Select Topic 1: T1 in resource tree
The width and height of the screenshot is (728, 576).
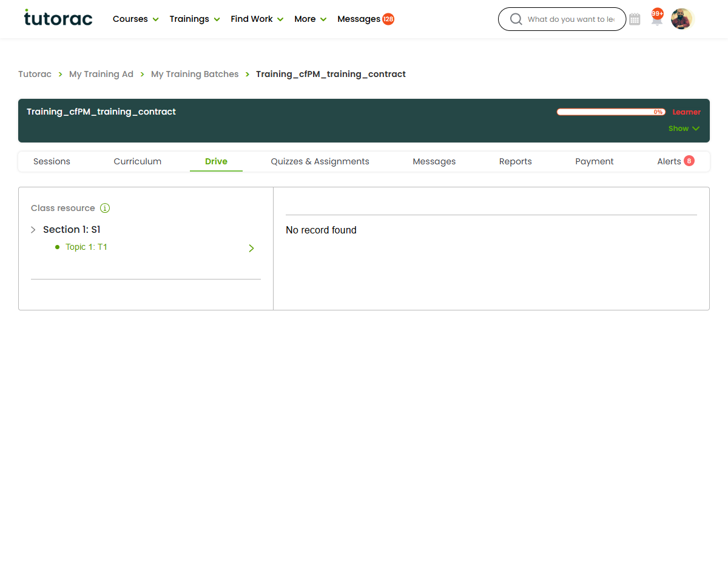pos(86,247)
